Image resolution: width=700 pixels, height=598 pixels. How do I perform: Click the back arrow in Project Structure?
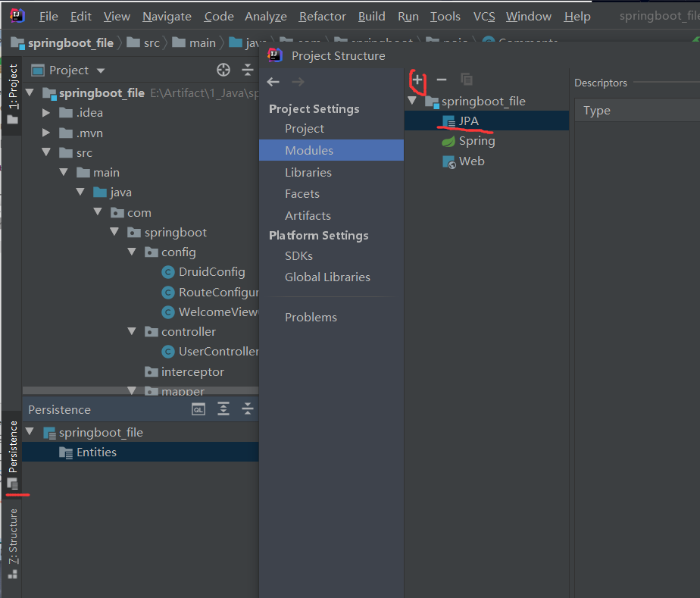click(x=273, y=82)
